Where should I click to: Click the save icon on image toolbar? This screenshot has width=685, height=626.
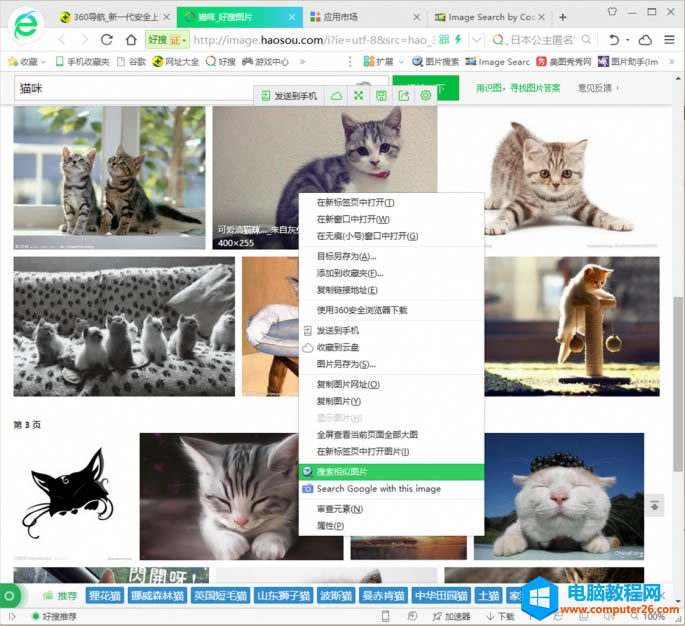tap(381, 96)
